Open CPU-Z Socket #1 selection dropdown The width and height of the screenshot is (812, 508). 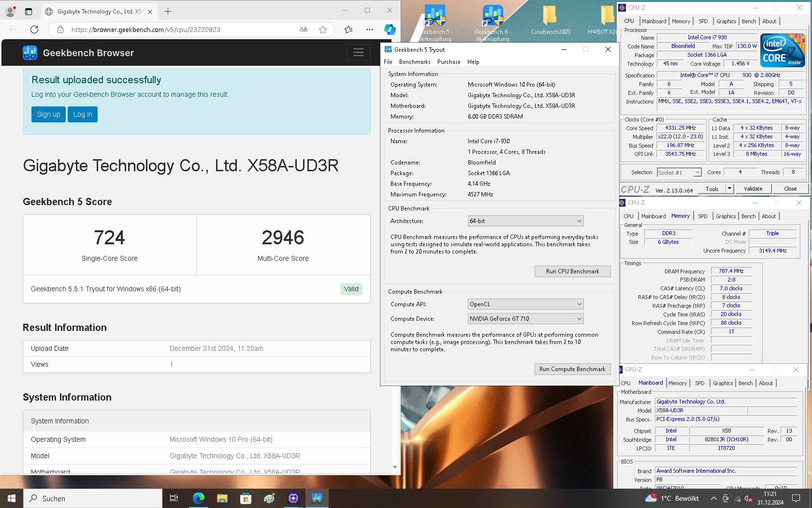click(679, 173)
